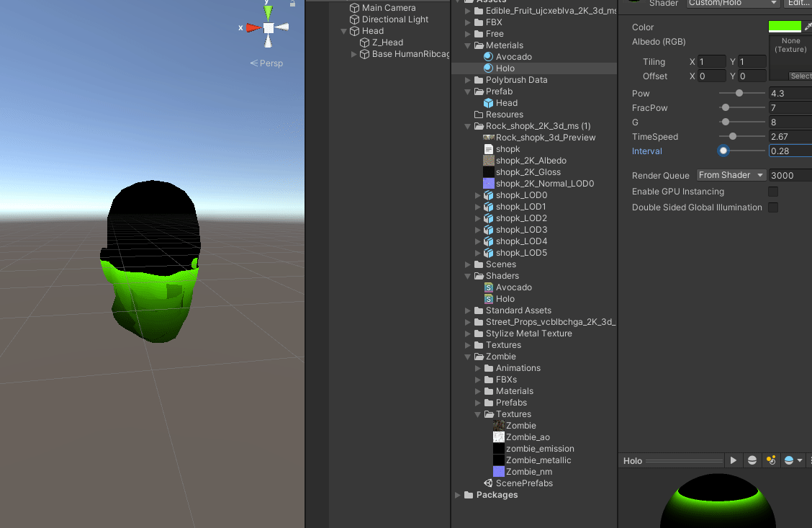Click the Base HumanRibcage object icon
The width and height of the screenshot is (812, 528).
pyautogui.click(x=364, y=54)
